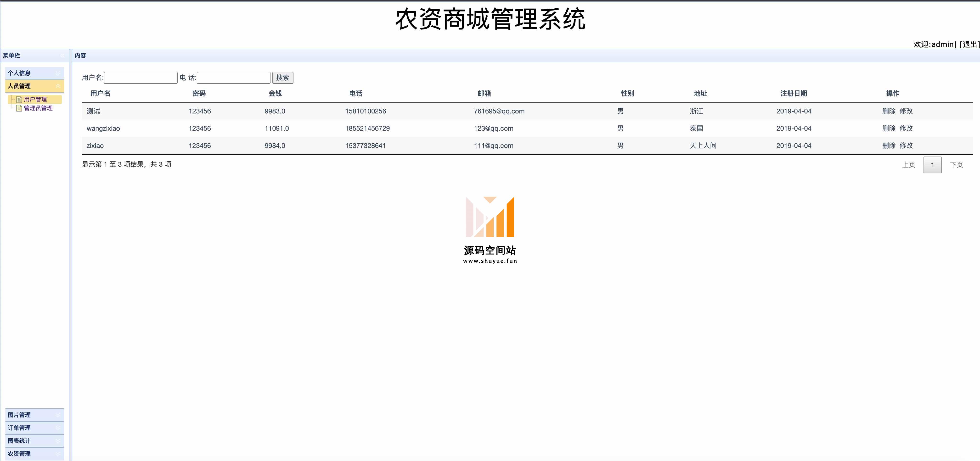Viewport: 980px width, 461px height.
Task: Expand the 个人信息 accordion section
Action: (x=58, y=73)
